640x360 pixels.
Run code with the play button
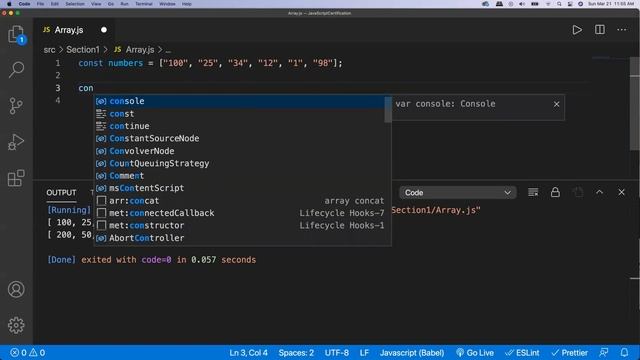pos(577,30)
